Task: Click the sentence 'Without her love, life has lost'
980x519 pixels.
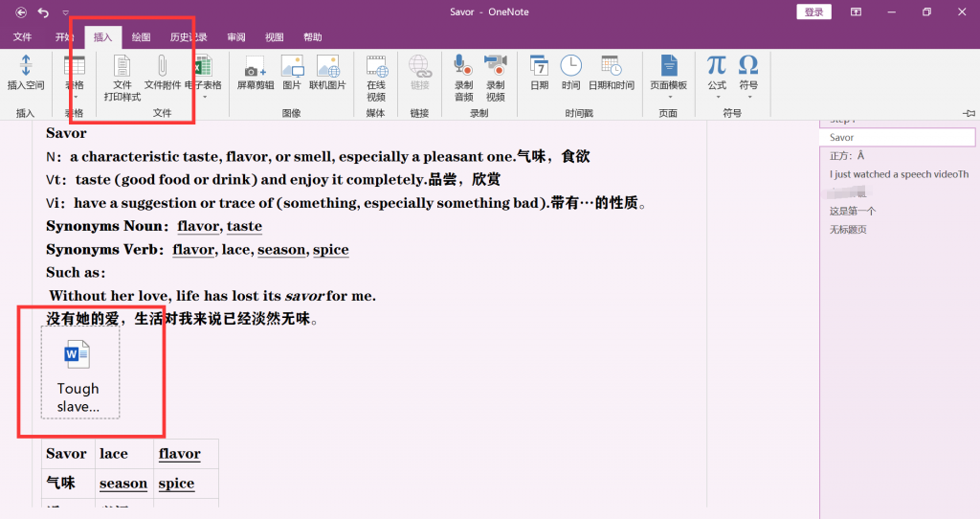Action: click(x=212, y=296)
